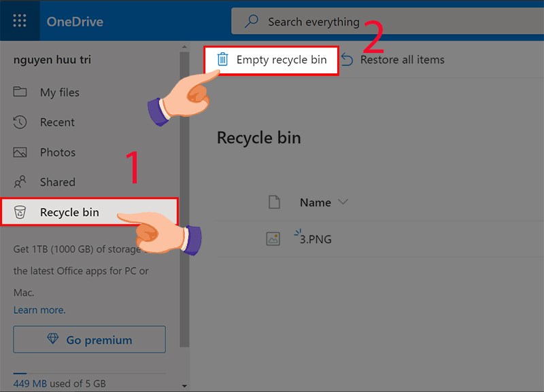Click the file type column header icon
This screenshot has width=544, height=392.
274,202
